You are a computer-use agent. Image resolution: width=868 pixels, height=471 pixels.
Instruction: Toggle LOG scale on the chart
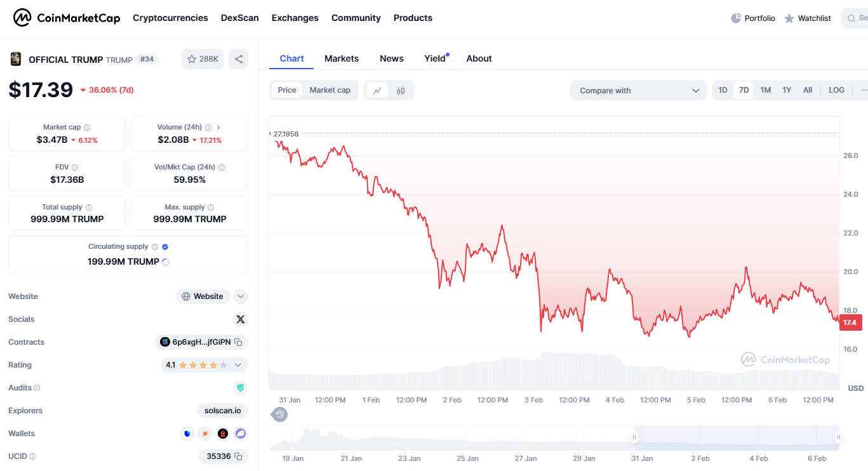[837, 90]
